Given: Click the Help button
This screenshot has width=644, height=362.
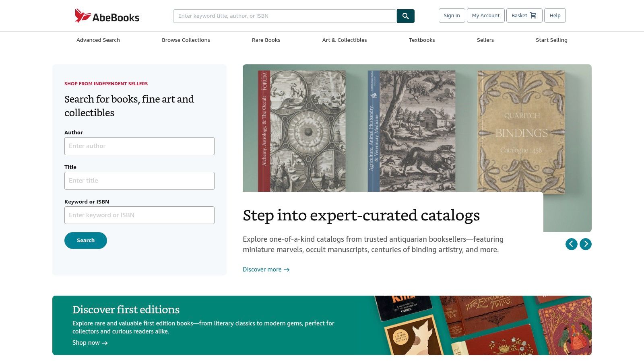Looking at the screenshot, I should point(555,16).
